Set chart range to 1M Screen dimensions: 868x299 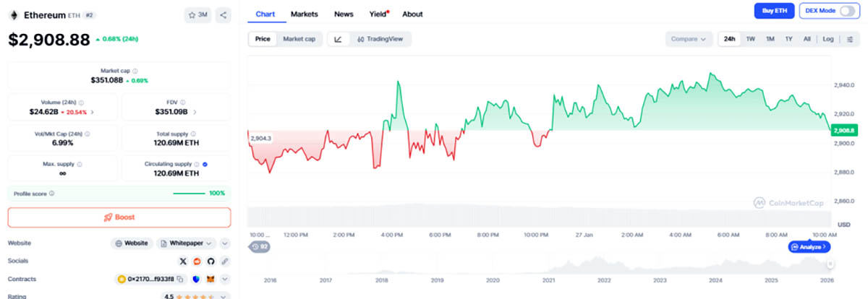[x=770, y=39]
